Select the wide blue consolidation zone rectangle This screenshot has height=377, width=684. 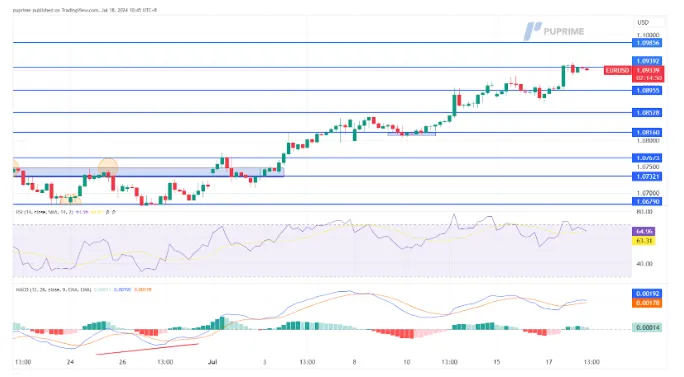pyautogui.click(x=148, y=172)
